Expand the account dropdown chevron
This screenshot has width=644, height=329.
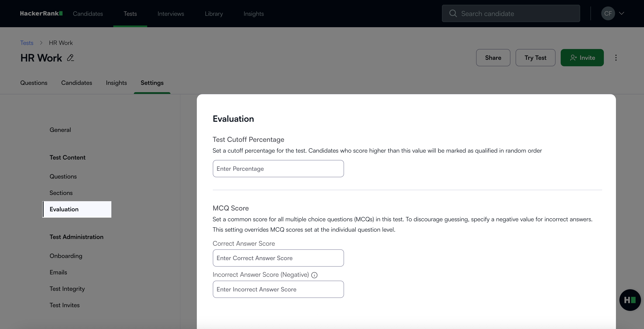[x=622, y=14]
